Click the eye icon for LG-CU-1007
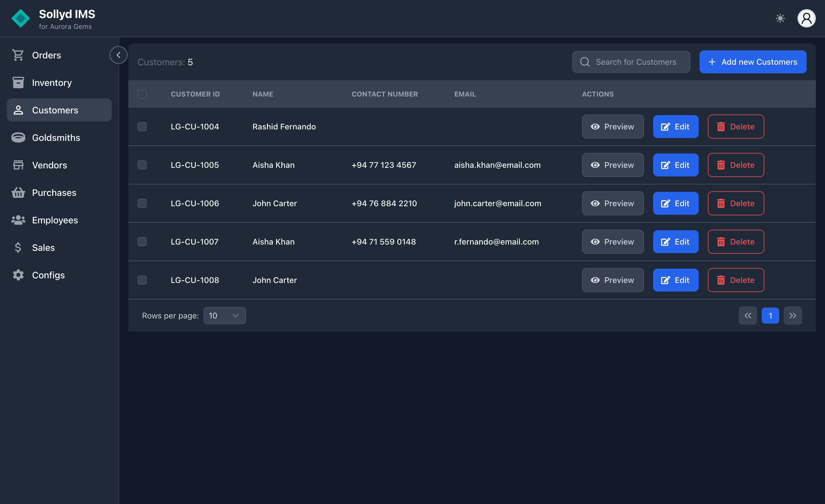Viewport: 825px width, 504px height. (595, 242)
